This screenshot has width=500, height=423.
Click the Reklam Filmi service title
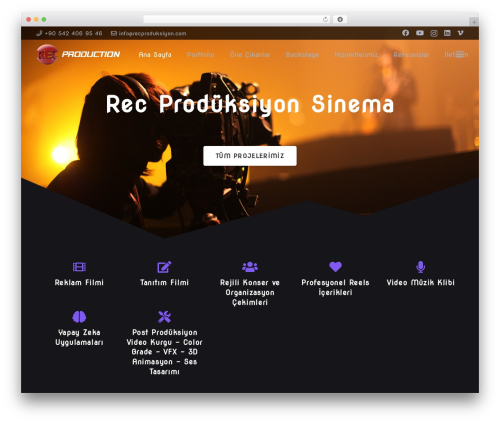point(79,282)
